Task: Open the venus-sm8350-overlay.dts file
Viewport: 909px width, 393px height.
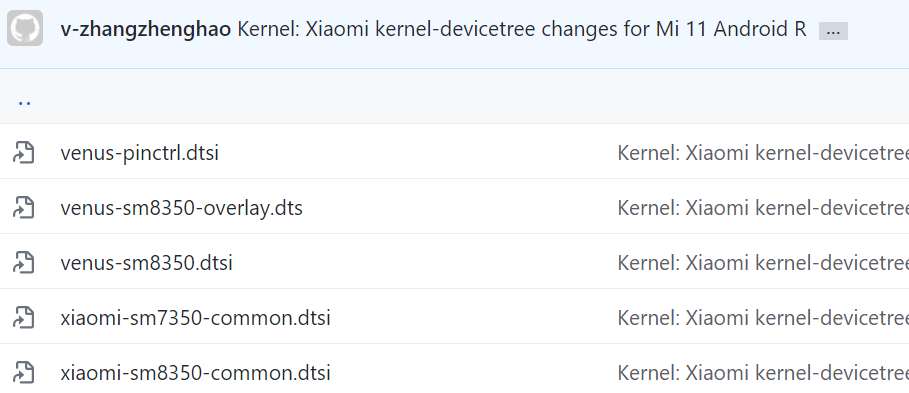Action: pos(181,208)
